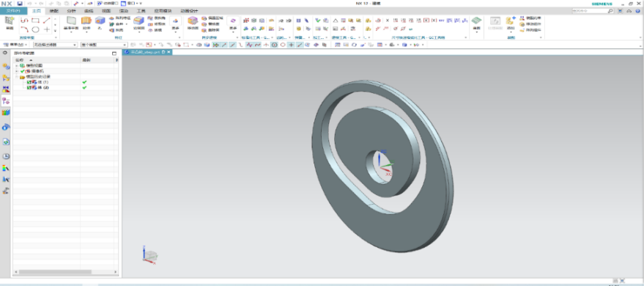Screen dimensions: 644x286
Task: Switch to the Tools (工具) ribbon tab
Action: click(x=141, y=11)
